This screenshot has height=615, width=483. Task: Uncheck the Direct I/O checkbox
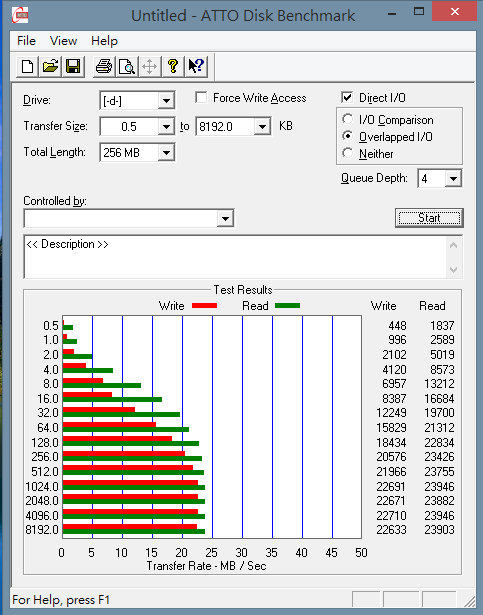347,97
